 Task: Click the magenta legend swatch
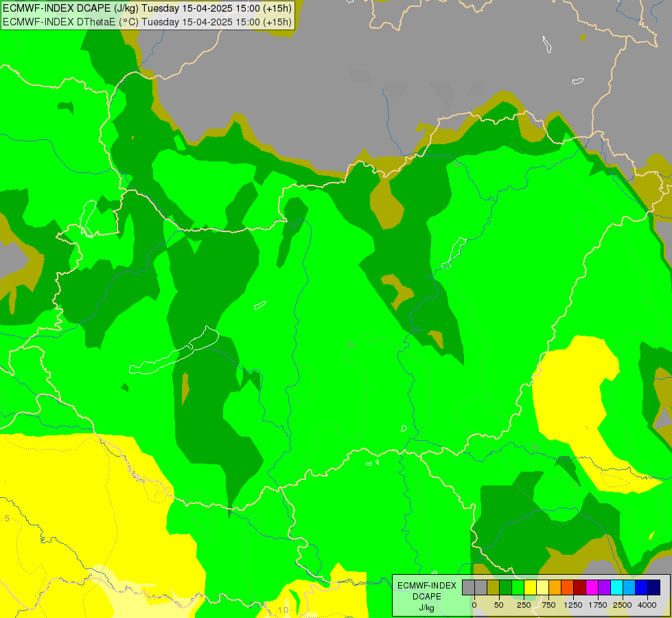(592, 588)
